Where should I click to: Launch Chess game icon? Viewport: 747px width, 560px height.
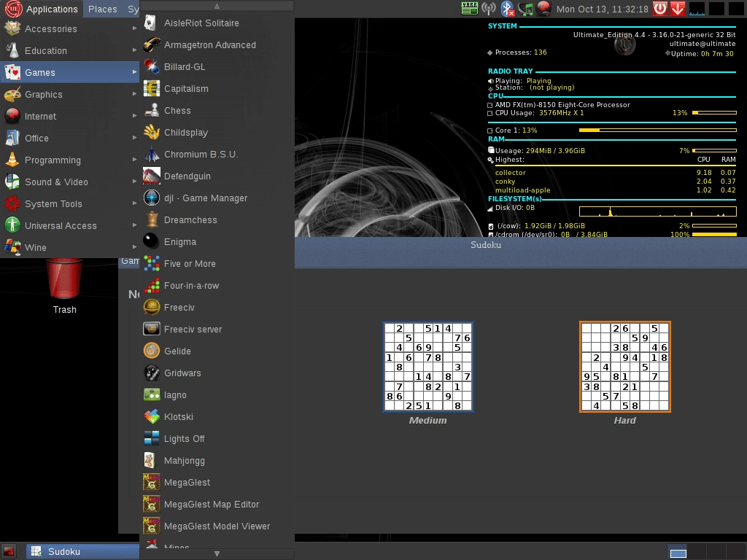coord(152,111)
